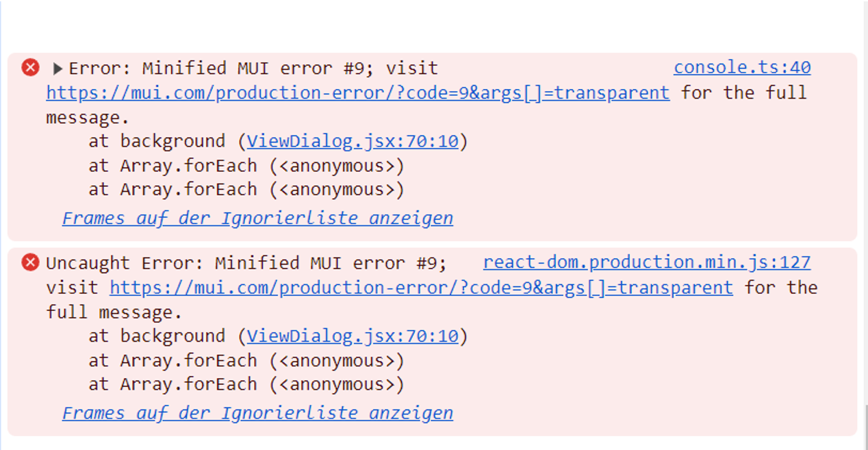
Task: Click the word 'message.' ending the first error
Action: tap(88, 118)
